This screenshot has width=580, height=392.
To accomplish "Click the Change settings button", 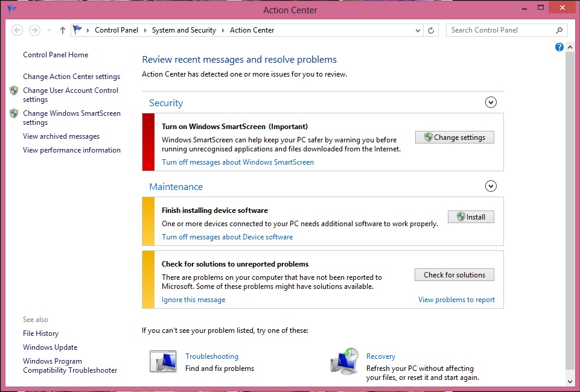I will [454, 138].
